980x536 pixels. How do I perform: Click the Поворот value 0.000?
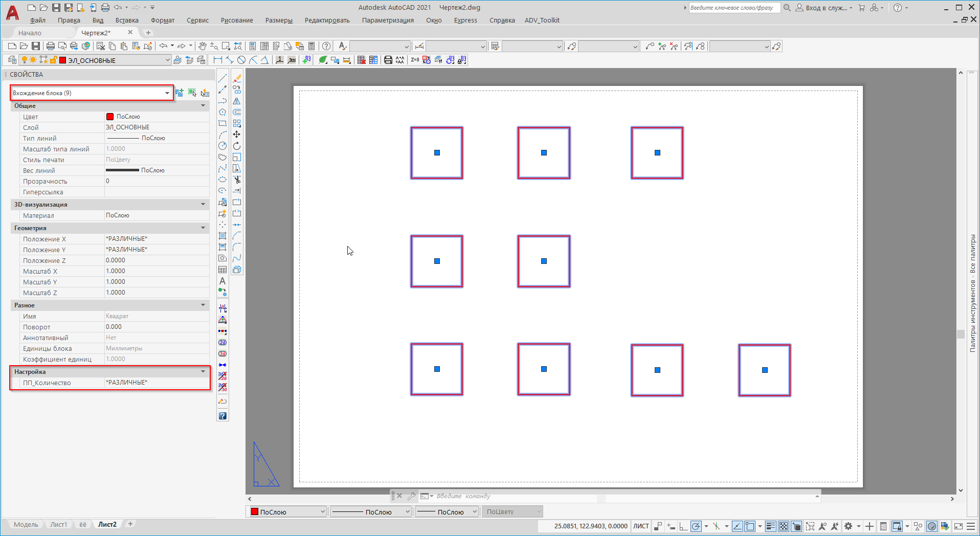[x=114, y=326]
